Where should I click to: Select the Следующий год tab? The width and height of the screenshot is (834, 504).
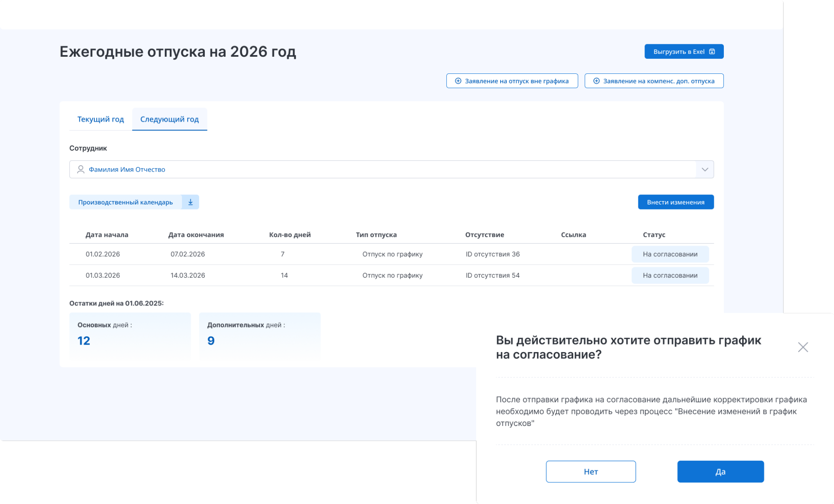pyautogui.click(x=169, y=119)
